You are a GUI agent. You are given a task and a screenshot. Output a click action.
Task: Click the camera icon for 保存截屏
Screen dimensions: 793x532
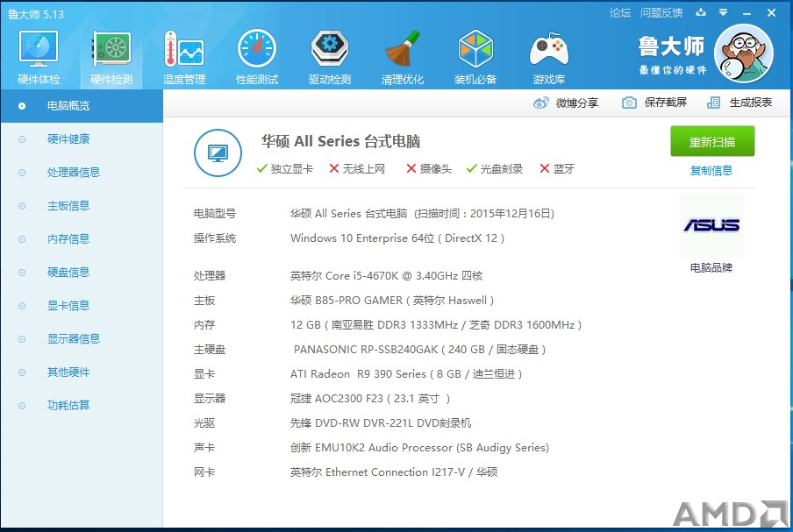[629, 103]
